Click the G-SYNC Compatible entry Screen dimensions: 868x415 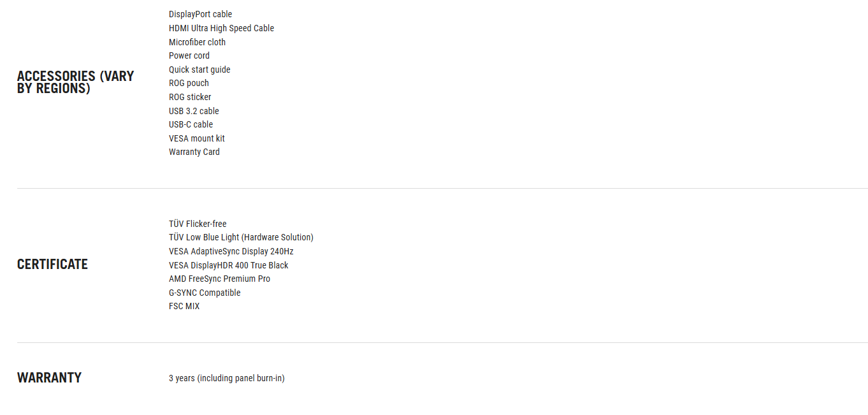coord(205,293)
